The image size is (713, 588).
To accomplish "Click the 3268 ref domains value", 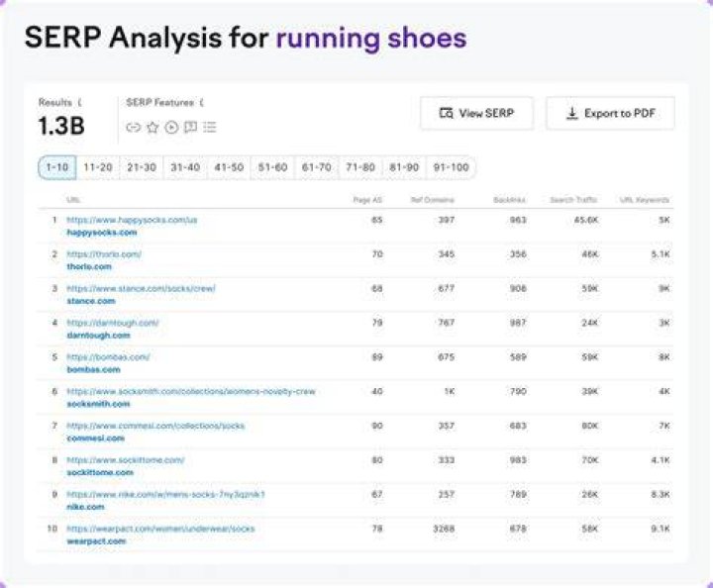I will point(444,529).
